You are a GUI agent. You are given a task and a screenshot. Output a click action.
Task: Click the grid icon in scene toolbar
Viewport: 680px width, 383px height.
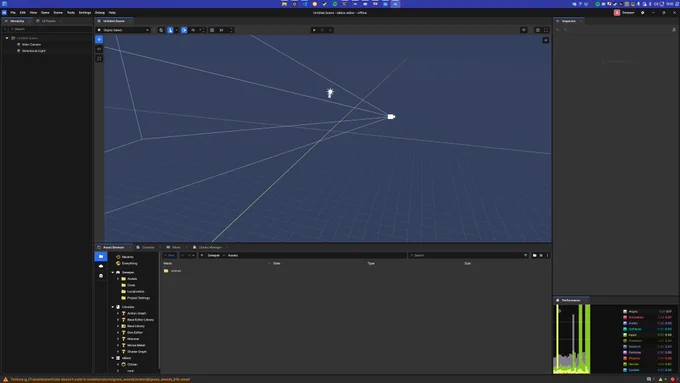(212, 30)
